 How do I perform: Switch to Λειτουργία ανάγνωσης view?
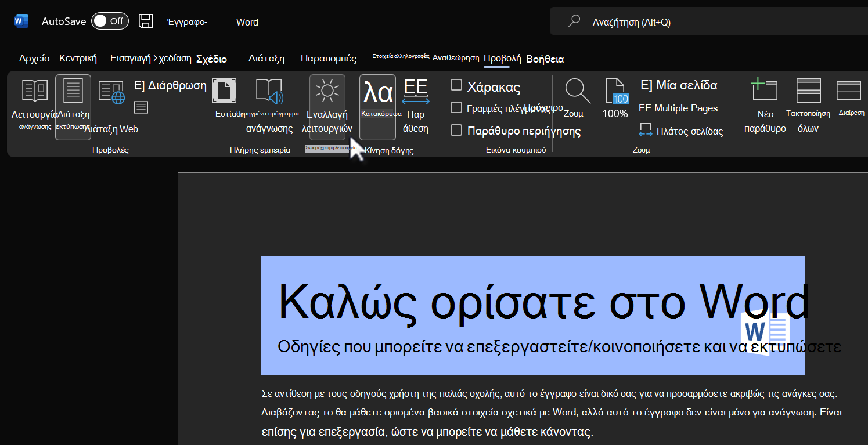pos(35,104)
